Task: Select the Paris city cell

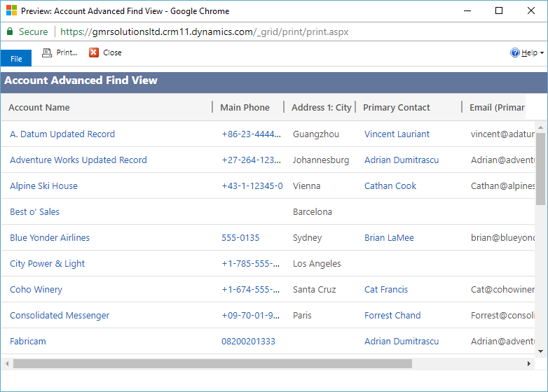Action: 302,315
